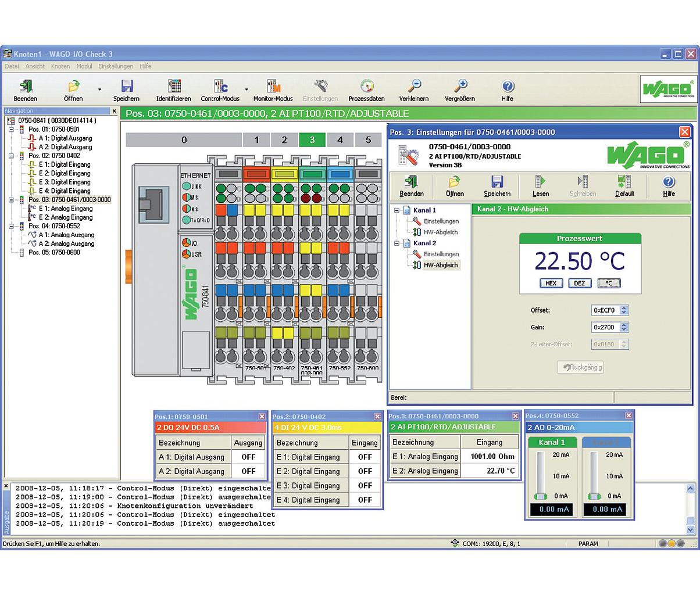Close the Pos.4: 0750-0552 panel
The image size is (700, 595).
coord(628,415)
